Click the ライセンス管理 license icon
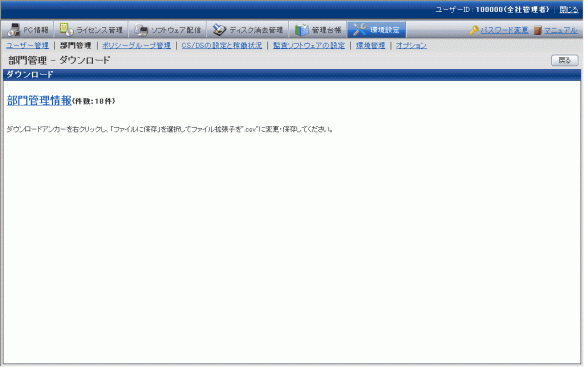Viewport: 584px width, 367px height. pos(66,30)
